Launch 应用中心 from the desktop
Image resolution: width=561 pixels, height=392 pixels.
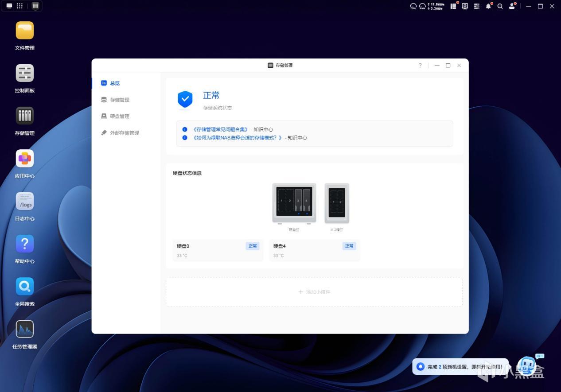coord(25,159)
